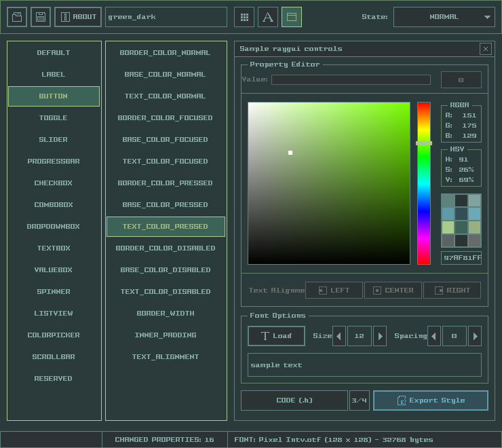Click the green_dark style name field
Screen dimensions: 502x448
pos(166,17)
